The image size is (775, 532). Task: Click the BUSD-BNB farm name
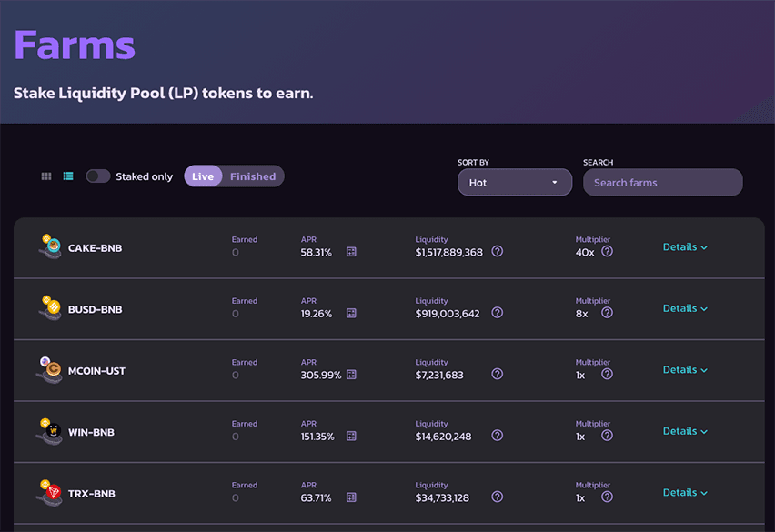click(x=95, y=310)
